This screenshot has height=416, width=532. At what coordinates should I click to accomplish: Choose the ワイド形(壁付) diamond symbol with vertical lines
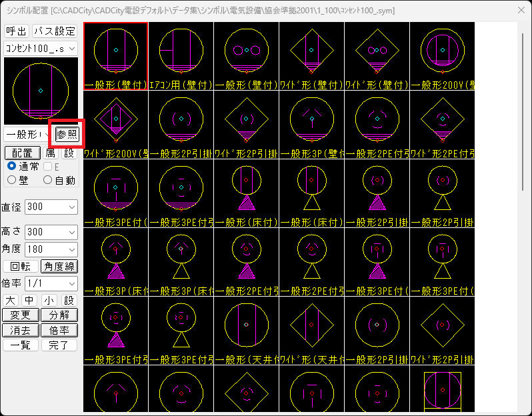click(x=311, y=56)
